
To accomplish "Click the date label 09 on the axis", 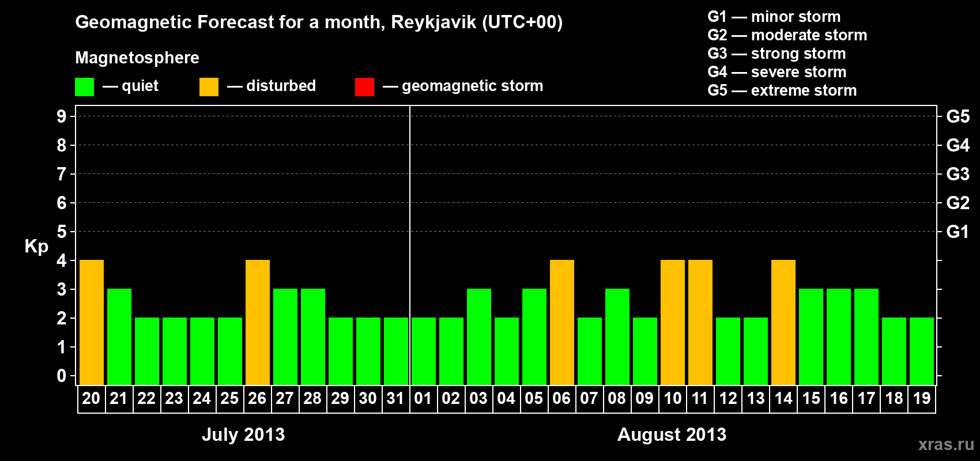I will [x=644, y=398].
